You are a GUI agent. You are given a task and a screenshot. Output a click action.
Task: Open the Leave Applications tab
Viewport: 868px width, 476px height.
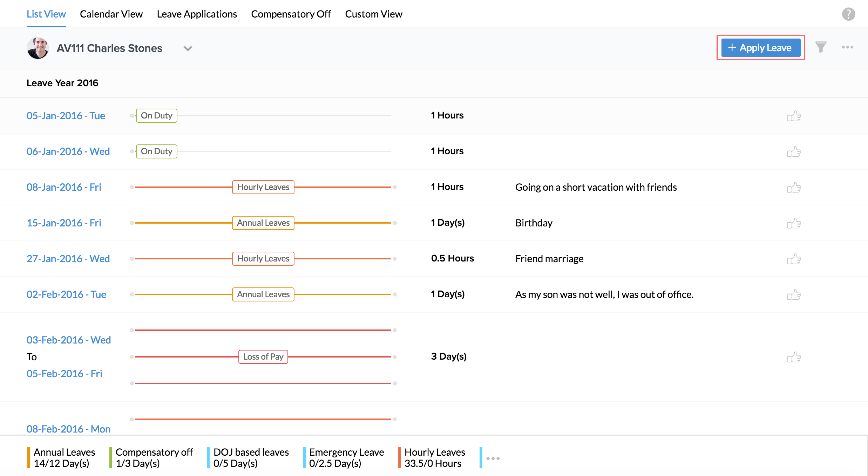click(197, 14)
